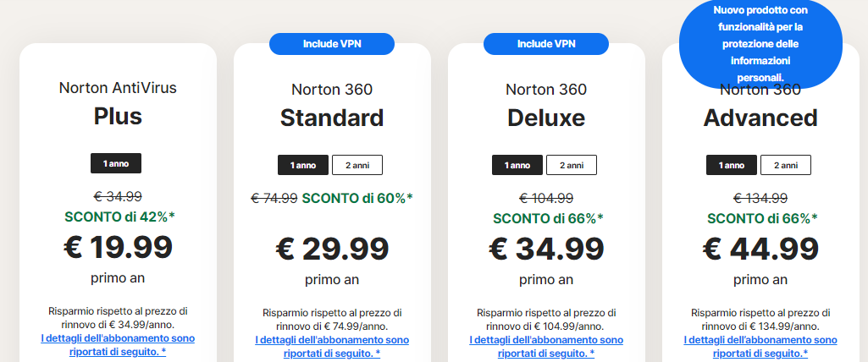The height and width of the screenshot is (362, 868).
Task: Click the Nuovo prodotto blue badge
Action: [x=760, y=42]
